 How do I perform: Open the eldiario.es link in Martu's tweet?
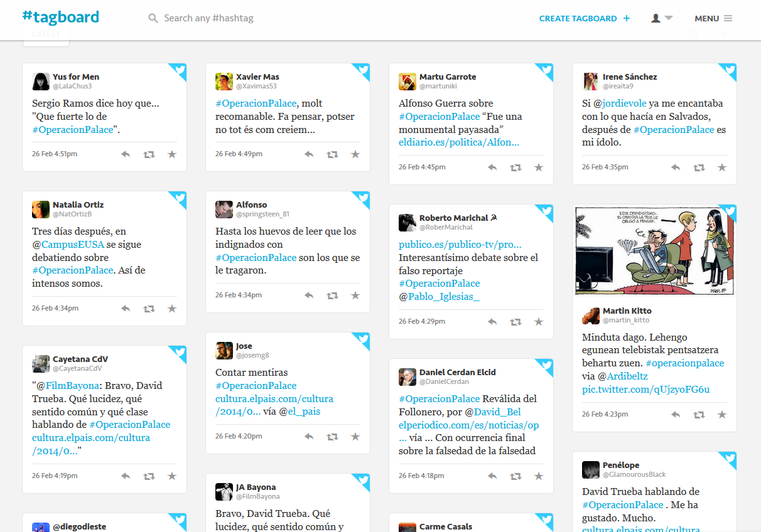[x=459, y=142]
